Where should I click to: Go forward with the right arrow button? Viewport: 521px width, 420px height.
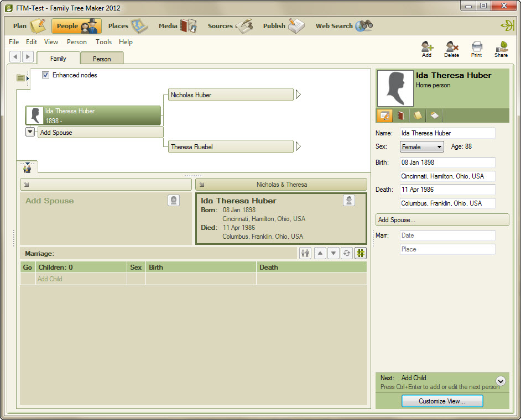pyautogui.click(x=28, y=56)
